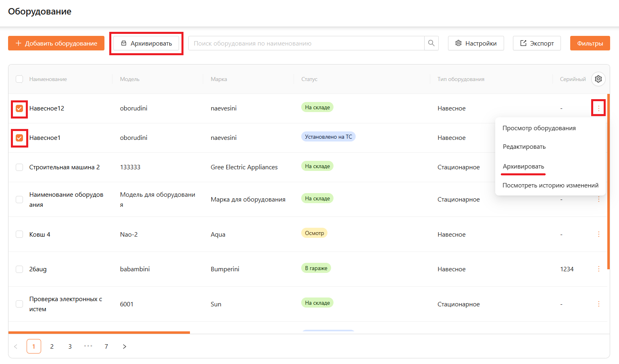Click the search magnifier icon
This screenshot has width=619, height=364.
coord(431,43)
